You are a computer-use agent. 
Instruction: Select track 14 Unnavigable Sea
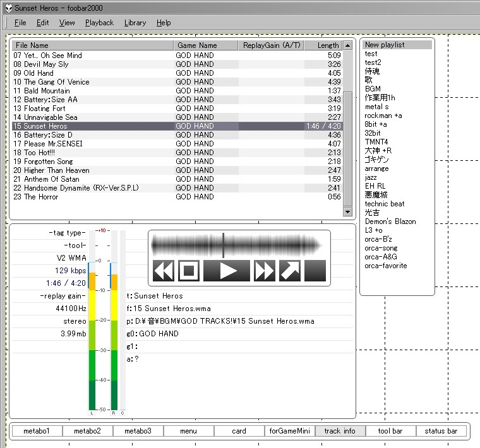[177, 117]
